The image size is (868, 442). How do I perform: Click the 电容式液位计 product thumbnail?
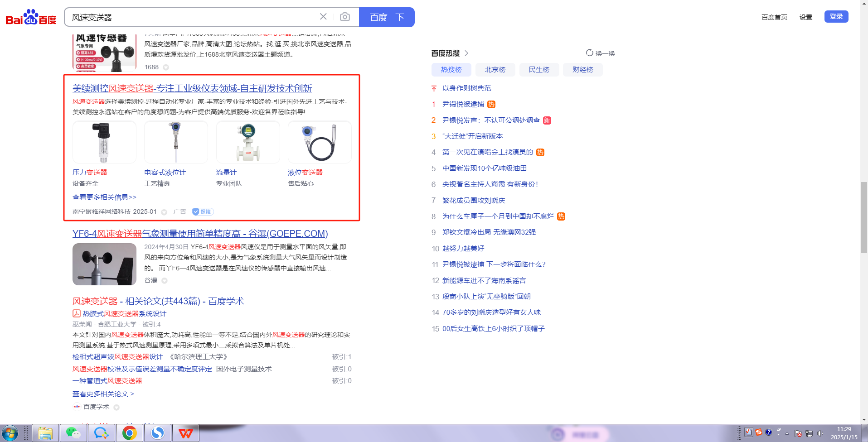click(176, 142)
